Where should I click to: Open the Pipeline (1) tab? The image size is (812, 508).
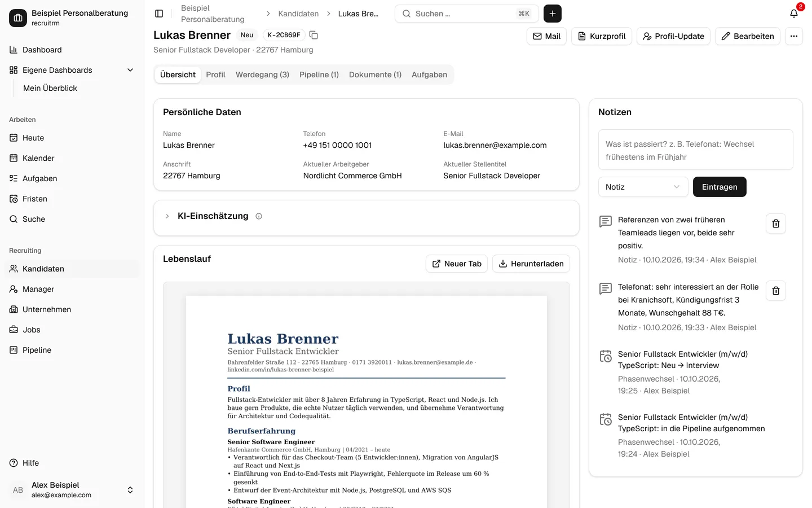(319, 75)
